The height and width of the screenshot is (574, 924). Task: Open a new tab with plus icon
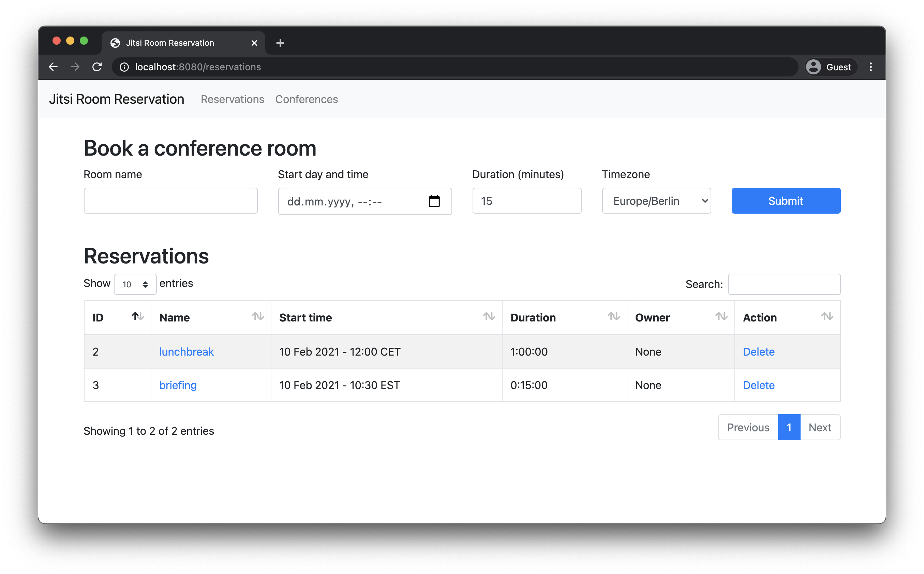280,43
